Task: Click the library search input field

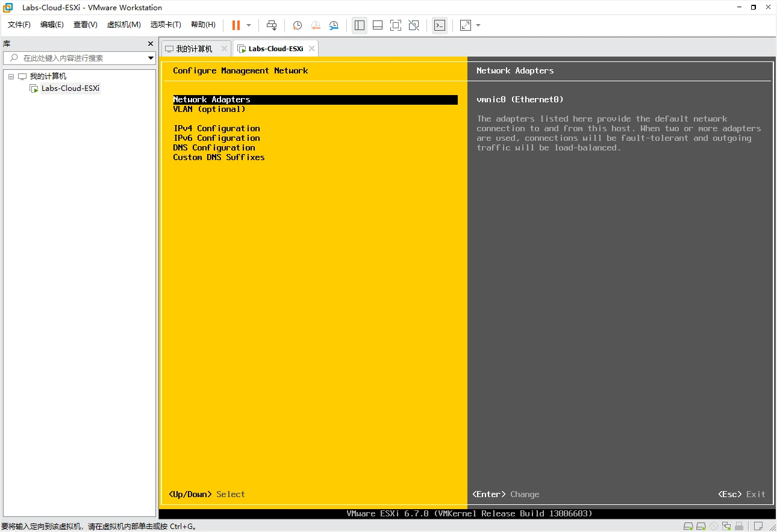Action: coord(78,58)
